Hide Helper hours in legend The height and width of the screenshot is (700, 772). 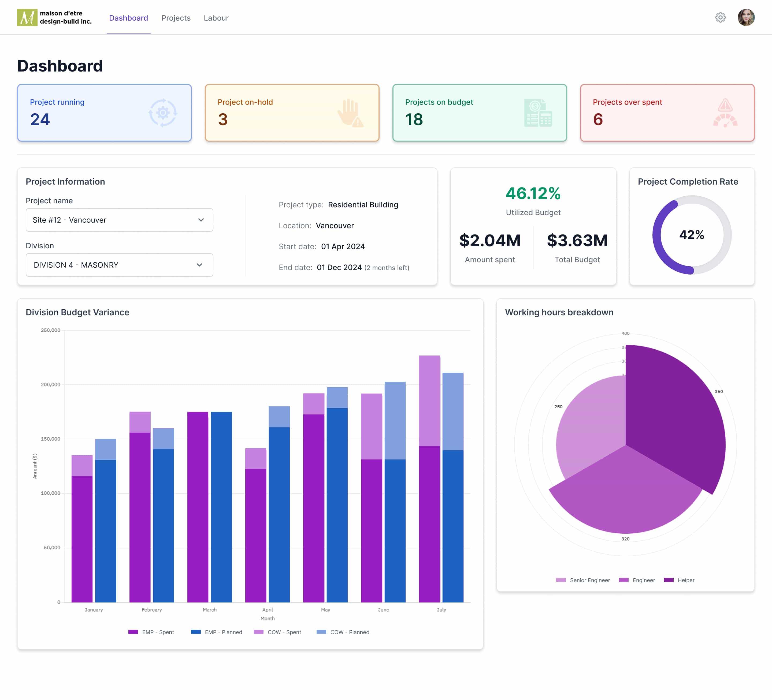pos(679,580)
